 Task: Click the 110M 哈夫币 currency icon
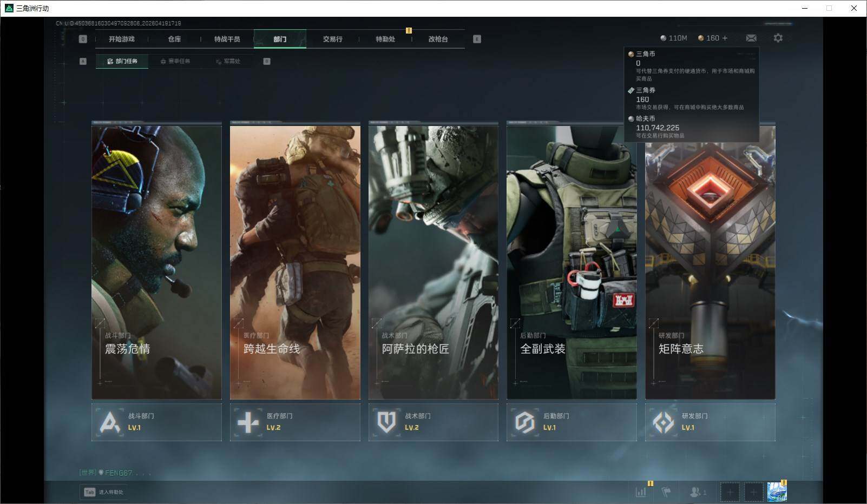click(664, 38)
